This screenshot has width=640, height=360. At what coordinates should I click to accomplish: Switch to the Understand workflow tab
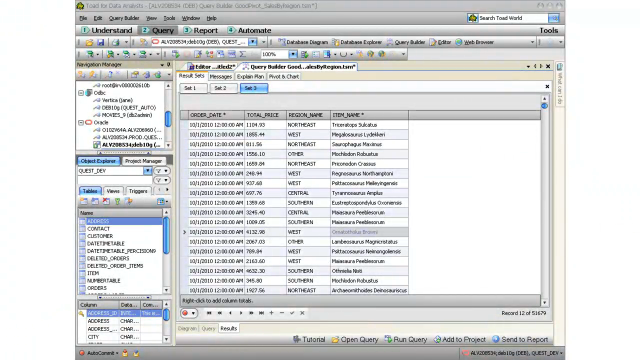coord(107,30)
